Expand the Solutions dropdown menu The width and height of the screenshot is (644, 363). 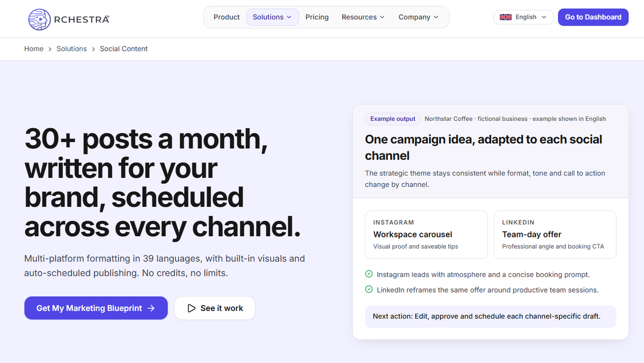coord(272,17)
